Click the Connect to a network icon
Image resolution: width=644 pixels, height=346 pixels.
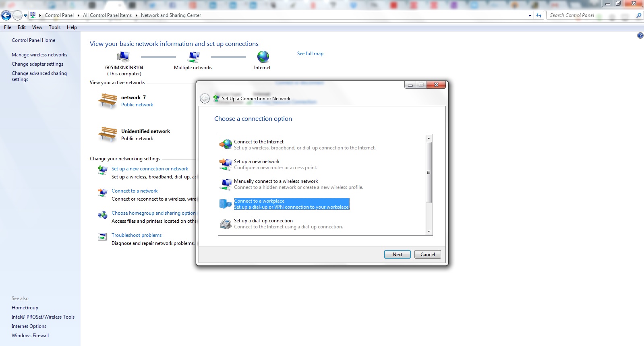coord(103,193)
